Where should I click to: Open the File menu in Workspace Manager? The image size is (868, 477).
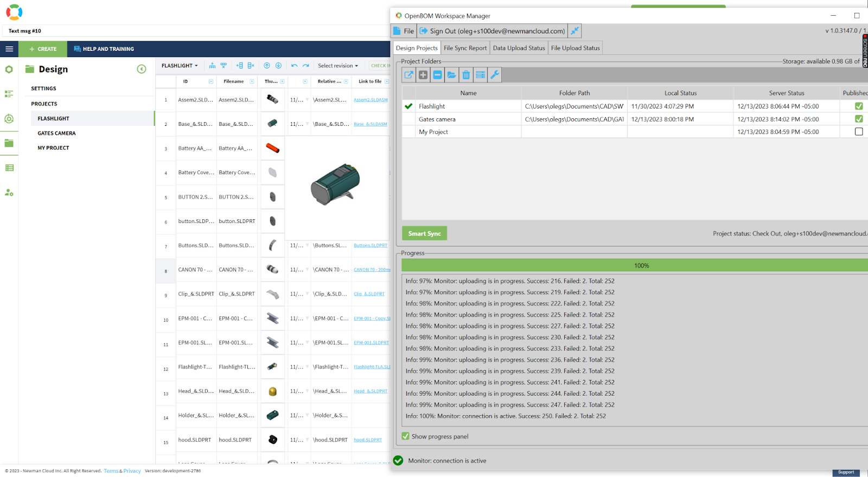tap(404, 31)
